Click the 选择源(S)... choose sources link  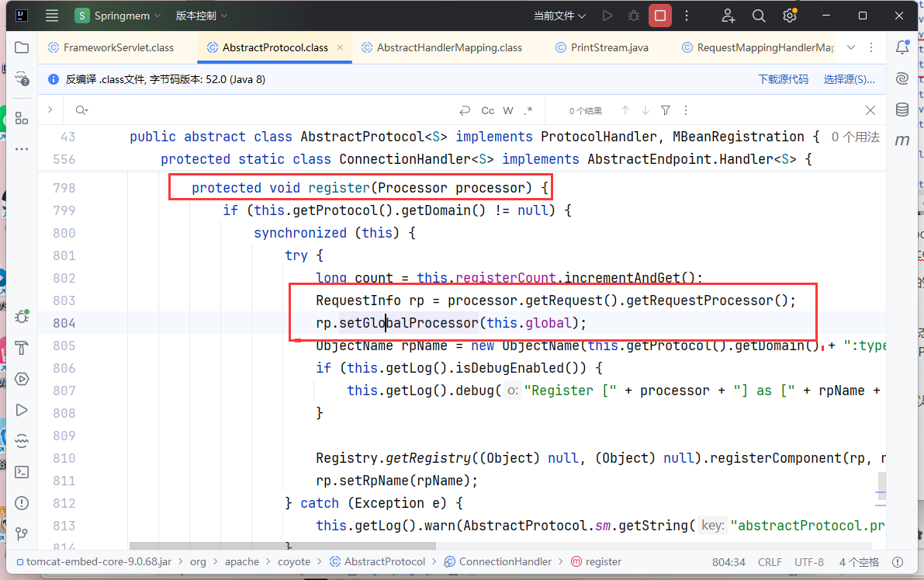pyautogui.click(x=849, y=79)
